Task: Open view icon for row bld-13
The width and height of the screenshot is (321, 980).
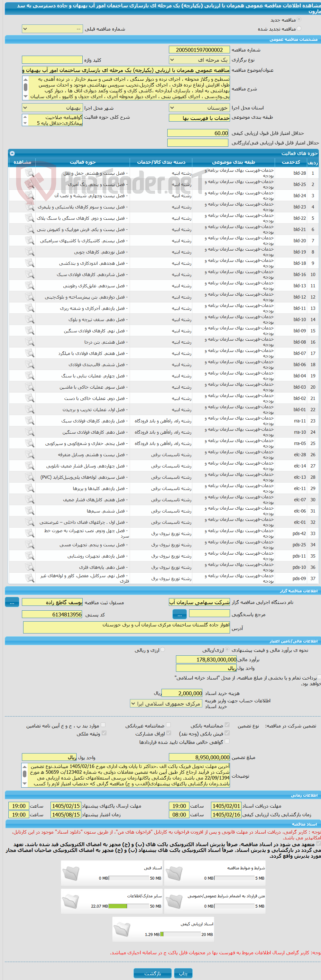Action: click(x=29, y=286)
